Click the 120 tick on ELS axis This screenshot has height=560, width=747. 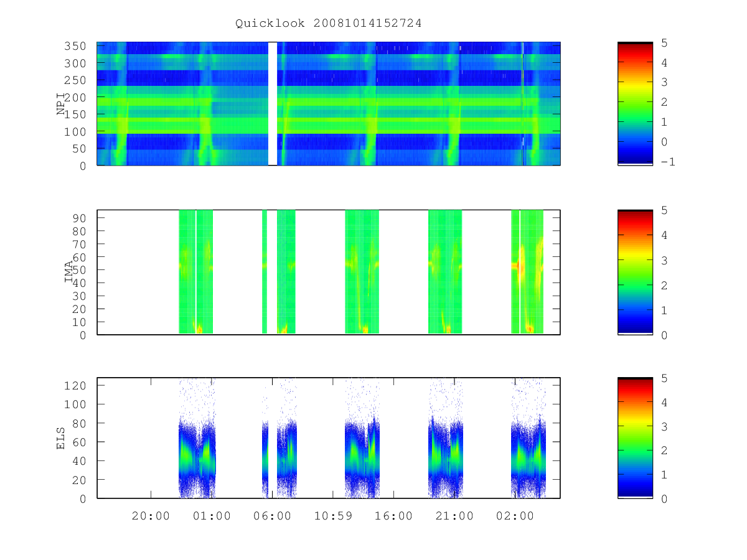point(76,385)
